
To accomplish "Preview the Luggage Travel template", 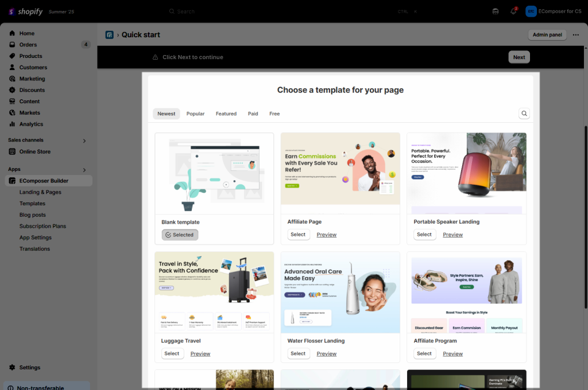I will coord(200,354).
